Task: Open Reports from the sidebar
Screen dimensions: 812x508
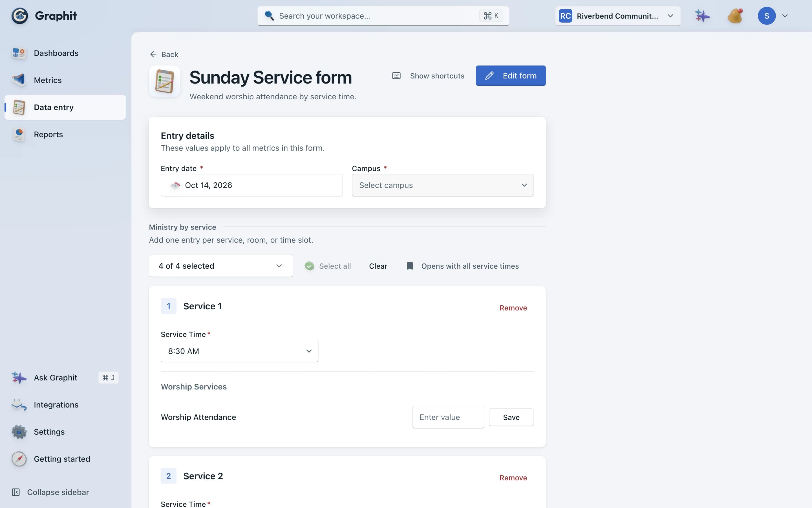Action: click(65, 134)
